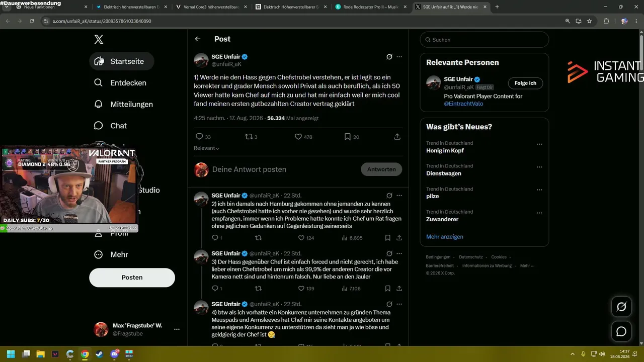Go to Startseite in the sidebar
The image size is (644, 362).
[122, 61]
